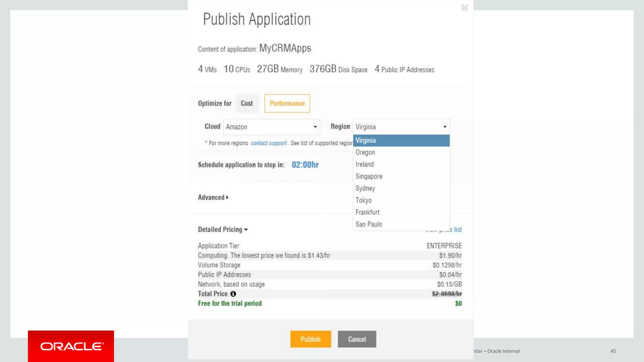Select the Cost optimization option
Screen dimensions: 644x362
247,103
